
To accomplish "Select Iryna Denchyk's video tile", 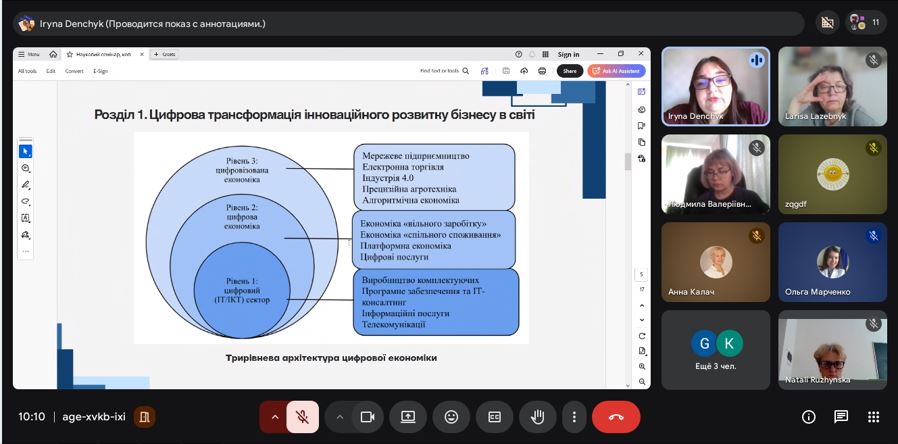I will [716, 87].
